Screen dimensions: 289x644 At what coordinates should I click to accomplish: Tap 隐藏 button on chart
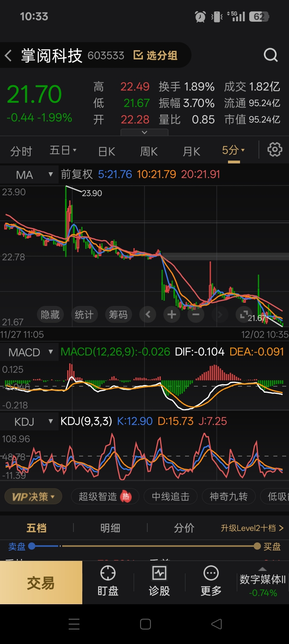coord(50,315)
